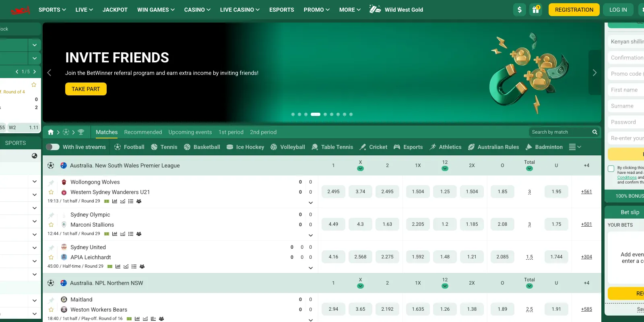The height and width of the screenshot is (322, 644).
Task: Click TAKE PART on banner
Action: [x=86, y=89]
